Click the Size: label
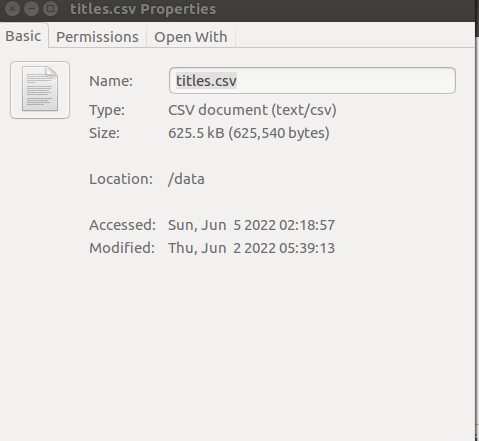 [x=104, y=133]
